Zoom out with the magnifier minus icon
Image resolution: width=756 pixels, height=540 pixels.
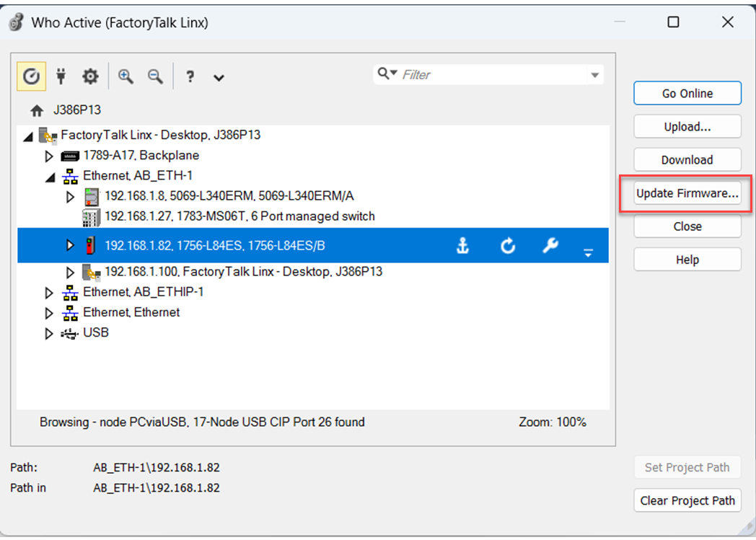(x=155, y=76)
